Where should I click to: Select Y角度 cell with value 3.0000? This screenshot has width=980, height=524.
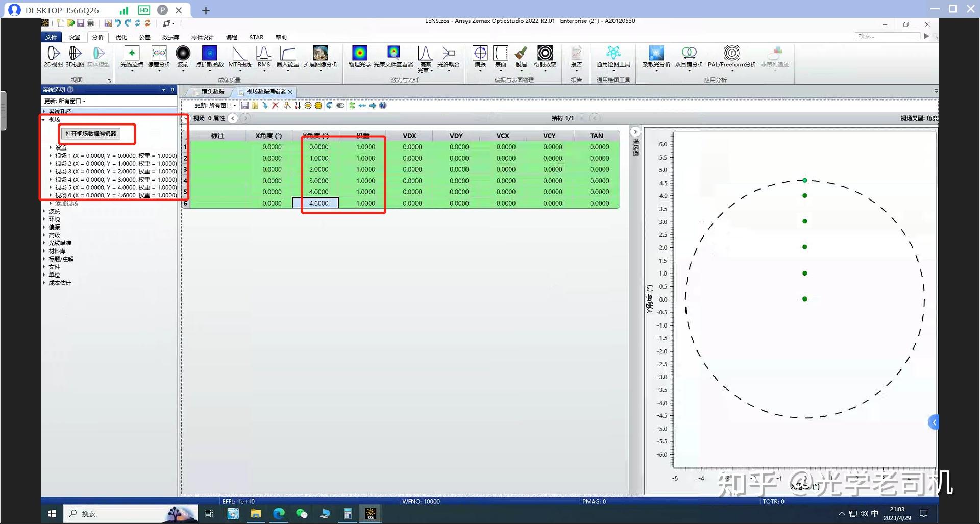(x=315, y=181)
